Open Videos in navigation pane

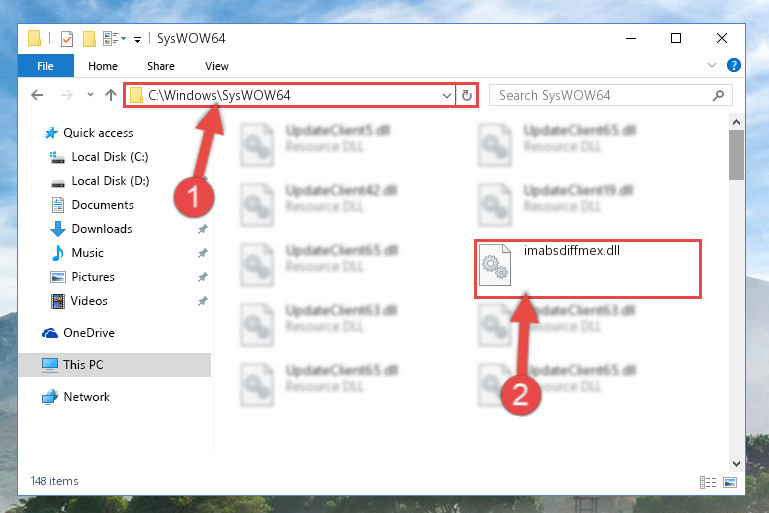[89, 301]
